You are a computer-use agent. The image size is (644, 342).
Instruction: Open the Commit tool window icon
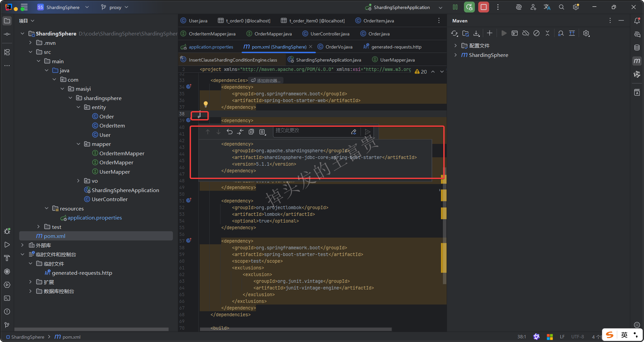[x=7, y=34]
